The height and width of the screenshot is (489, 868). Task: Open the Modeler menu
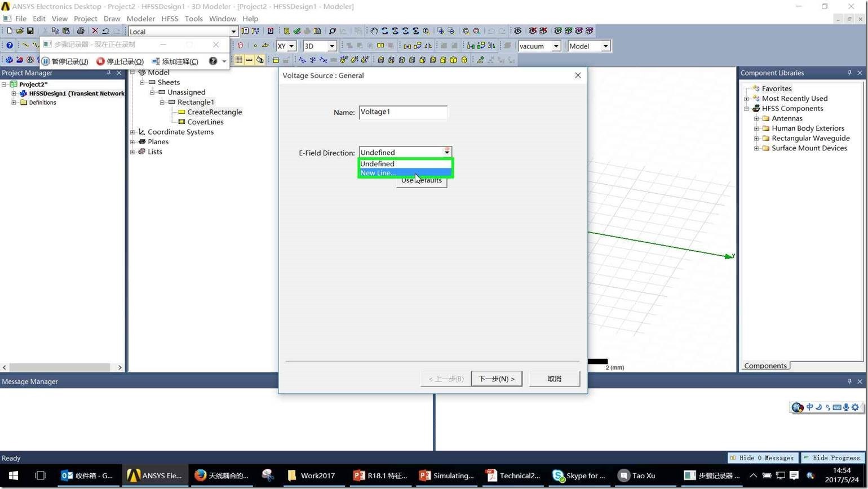coord(140,19)
